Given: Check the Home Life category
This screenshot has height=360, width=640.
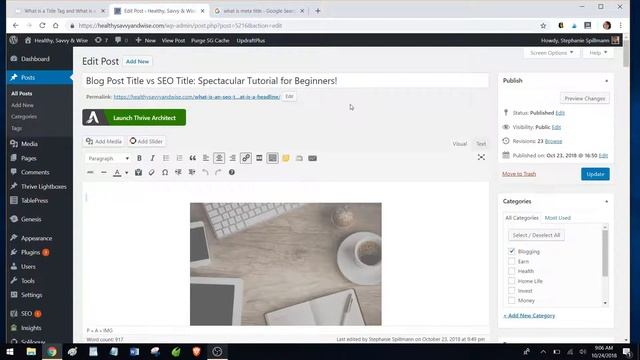Looking at the screenshot, I should click(511, 281).
